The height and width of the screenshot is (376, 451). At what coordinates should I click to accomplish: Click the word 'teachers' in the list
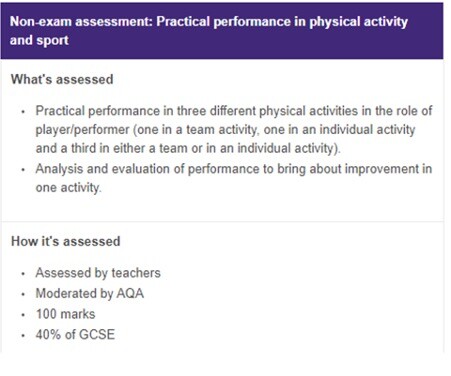[136, 273]
